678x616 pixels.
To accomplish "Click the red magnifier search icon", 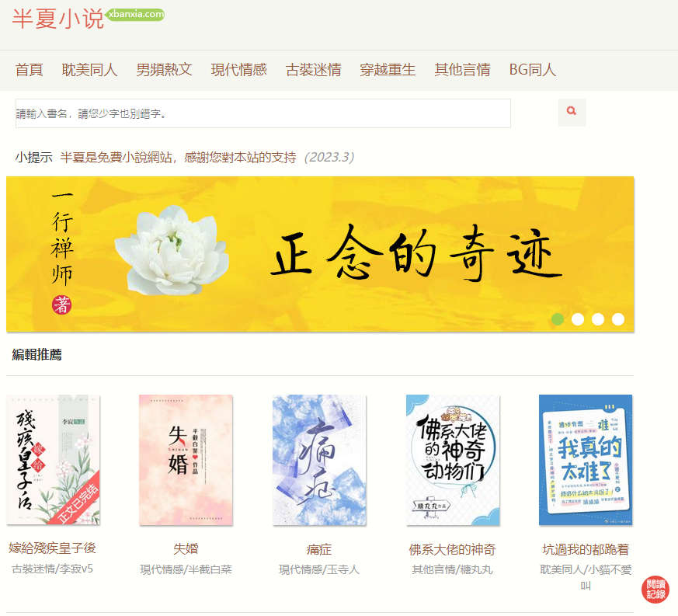I will point(572,112).
